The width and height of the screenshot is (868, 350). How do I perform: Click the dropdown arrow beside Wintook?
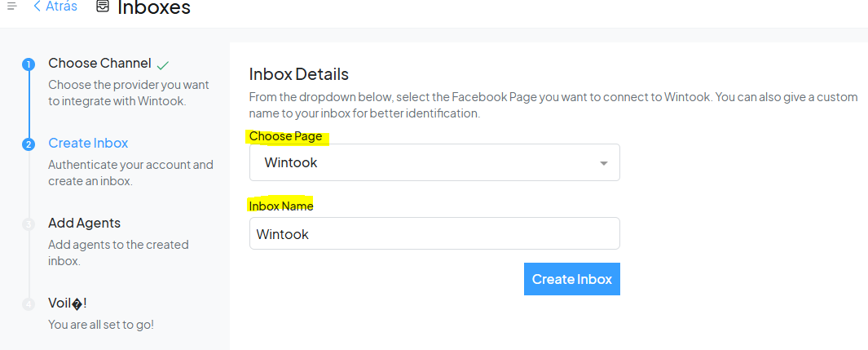click(x=604, y=163)
